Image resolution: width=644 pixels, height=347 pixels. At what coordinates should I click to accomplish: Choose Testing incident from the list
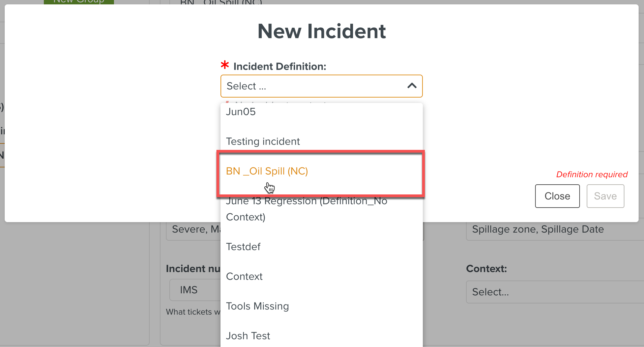pos(321,141)
